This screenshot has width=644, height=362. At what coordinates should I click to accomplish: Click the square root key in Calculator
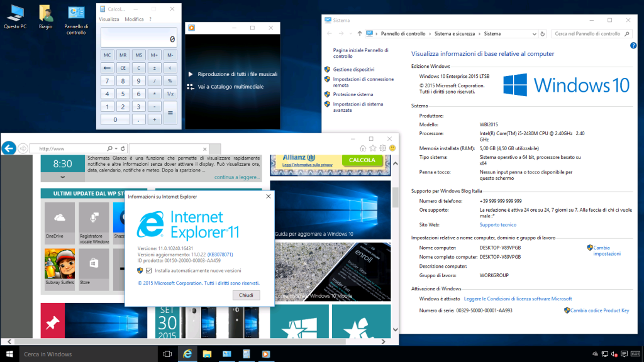pyautogui.click(x=170, y=68)
